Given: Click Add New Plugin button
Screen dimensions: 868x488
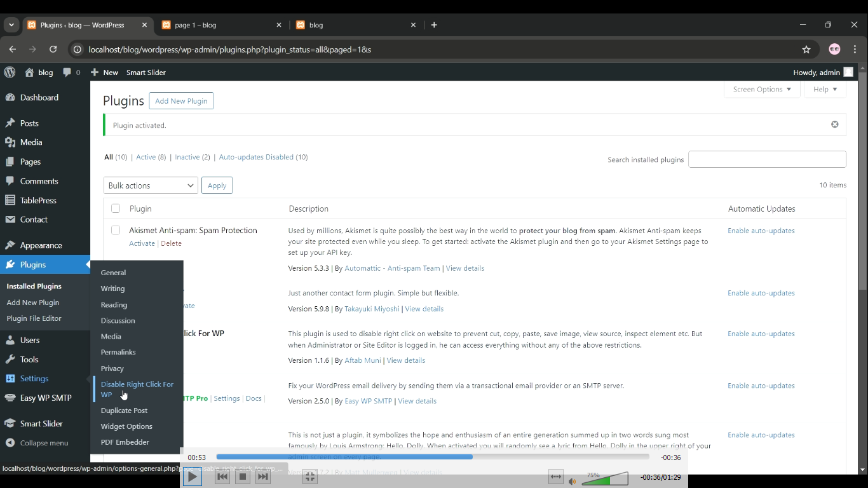Looking at the screenshot, I should (x=181, y=101).
